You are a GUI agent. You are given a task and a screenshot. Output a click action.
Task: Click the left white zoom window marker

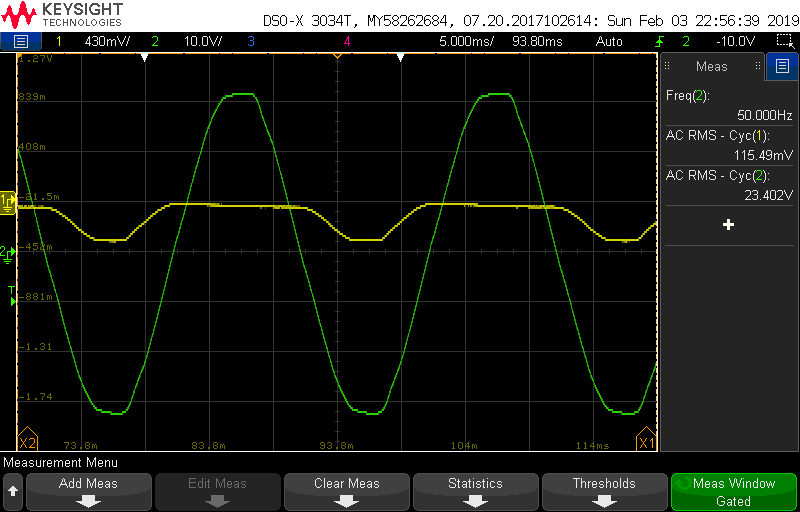point(145,58)
